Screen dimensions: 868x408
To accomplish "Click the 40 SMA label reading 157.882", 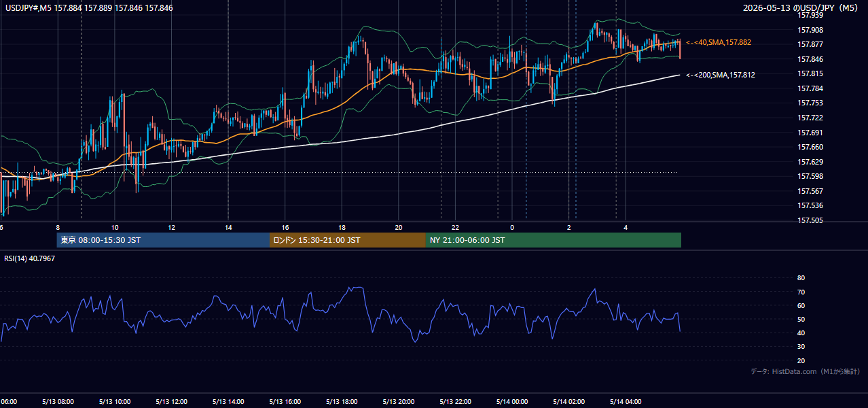I will tap(719, 42).
